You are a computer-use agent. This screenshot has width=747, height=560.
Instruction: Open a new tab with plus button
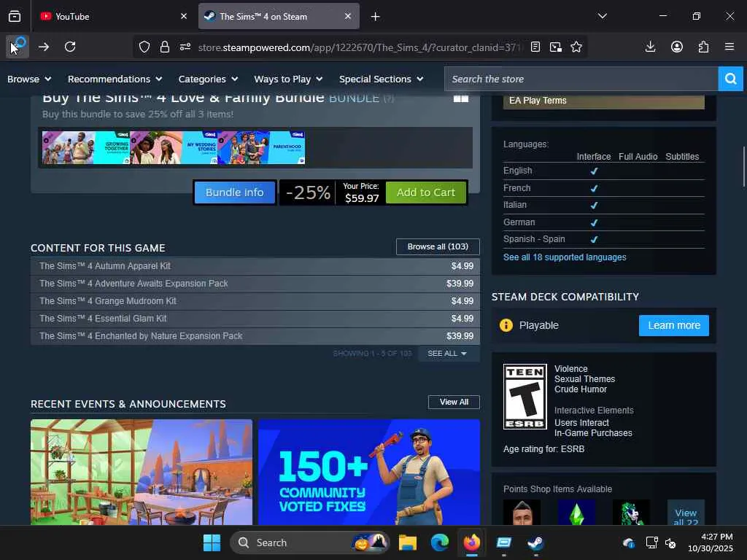tap(376, 17)
